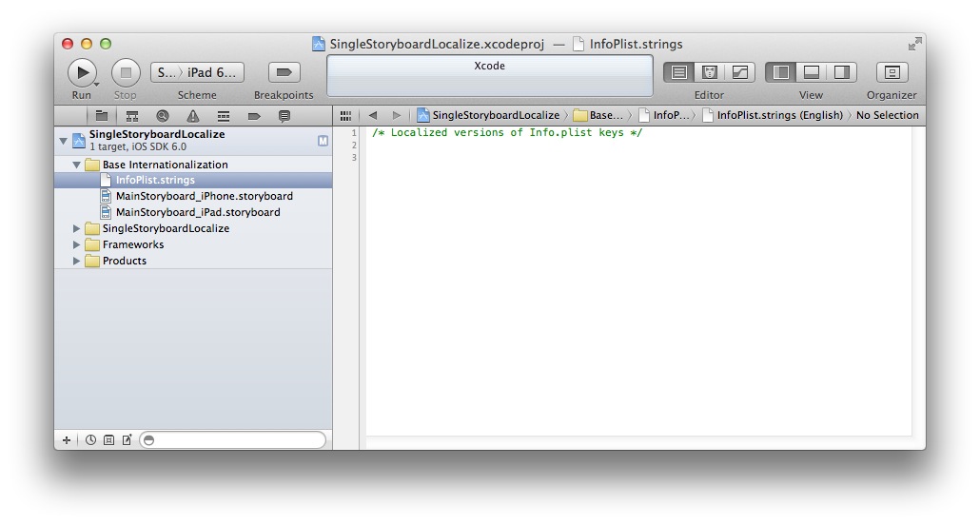
Task: Show only recent files filter
Action: pos(90,440)
